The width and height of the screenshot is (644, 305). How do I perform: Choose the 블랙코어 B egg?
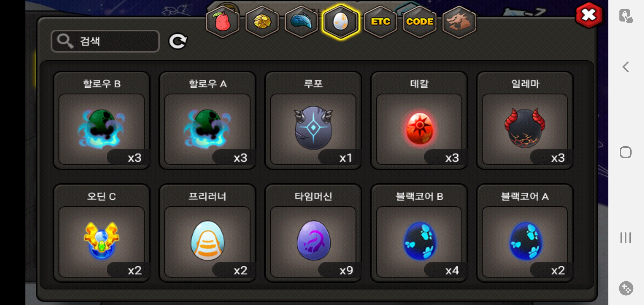point(419,233)
